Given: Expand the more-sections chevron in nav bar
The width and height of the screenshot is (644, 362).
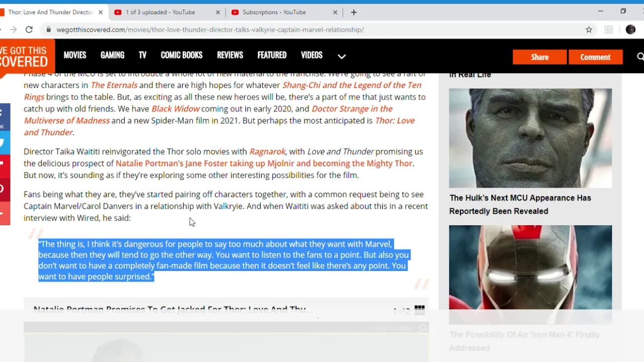Looking at the screenshot, I should 342,56.
